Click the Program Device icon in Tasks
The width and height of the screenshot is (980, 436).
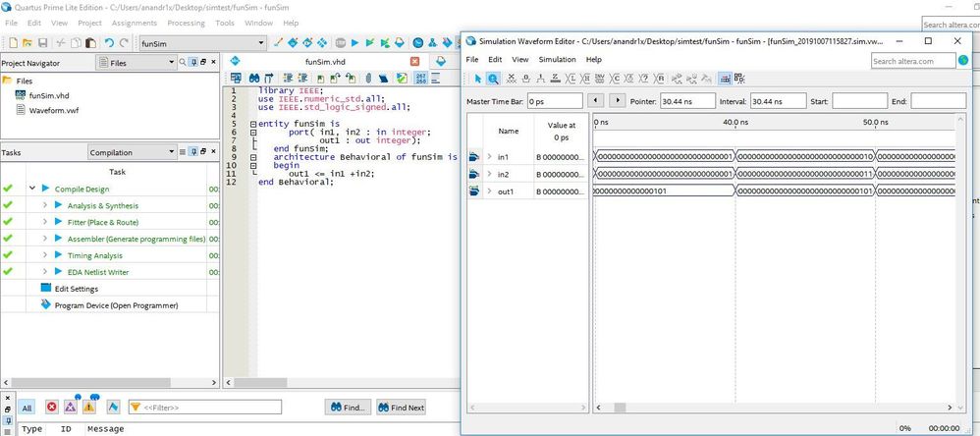(46, 305)
